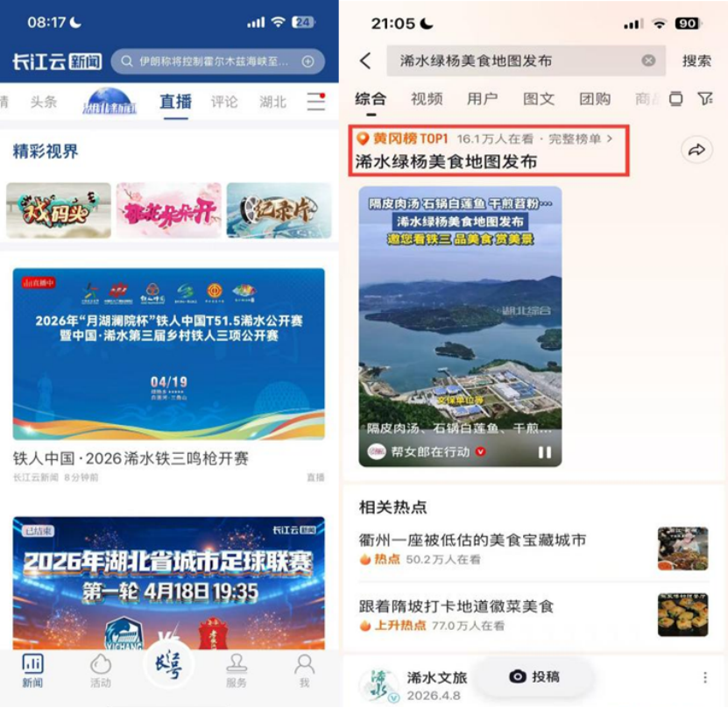Go back using the left arrow

pos(365,60)
